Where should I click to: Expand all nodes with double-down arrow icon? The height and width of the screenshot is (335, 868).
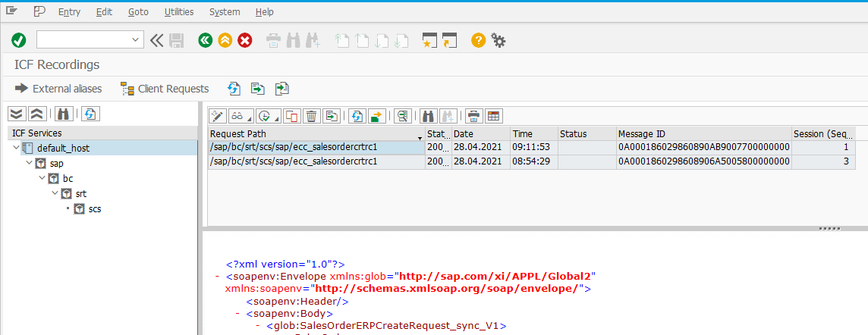click(17, 114)
